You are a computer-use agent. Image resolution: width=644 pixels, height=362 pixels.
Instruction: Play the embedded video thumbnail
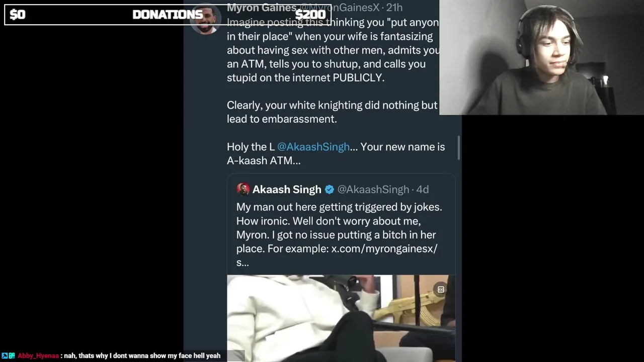coord(341,318)
